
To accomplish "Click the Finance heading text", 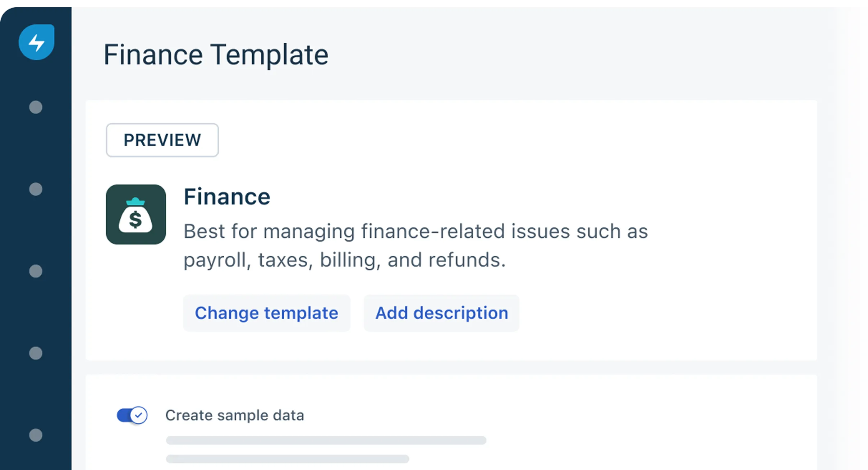I will [x=227, y=197].
